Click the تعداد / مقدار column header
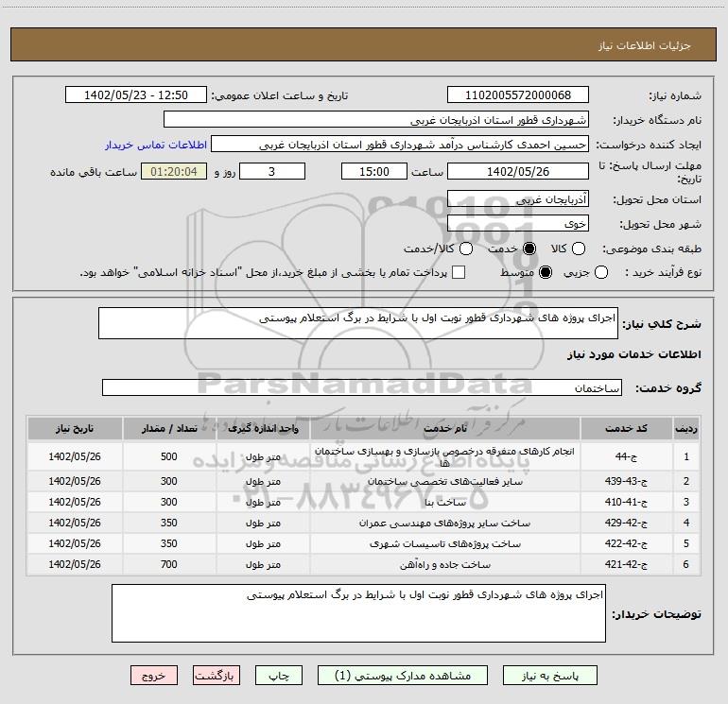Viewport: 728px width, 704px height. point(169,428)
